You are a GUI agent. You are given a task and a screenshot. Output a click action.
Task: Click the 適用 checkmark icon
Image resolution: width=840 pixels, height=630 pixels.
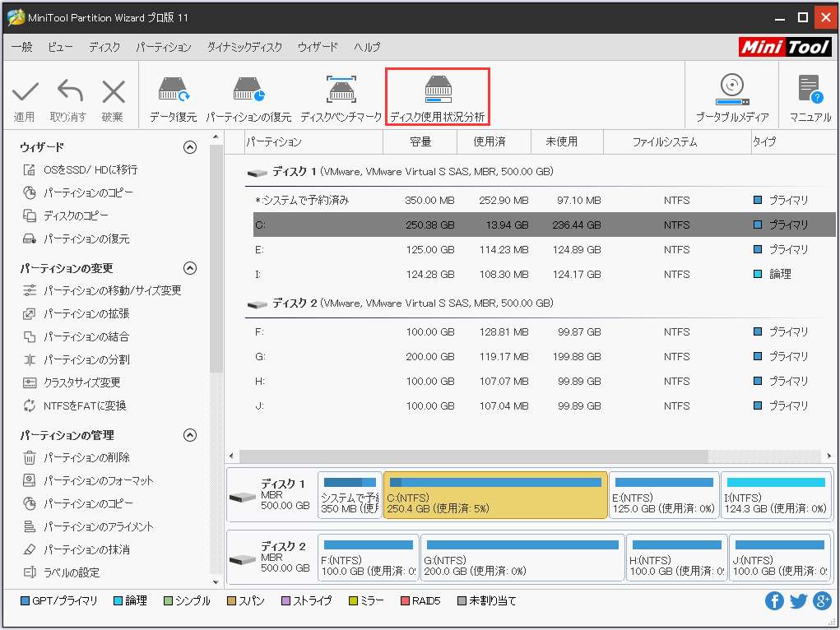point(25,95)
